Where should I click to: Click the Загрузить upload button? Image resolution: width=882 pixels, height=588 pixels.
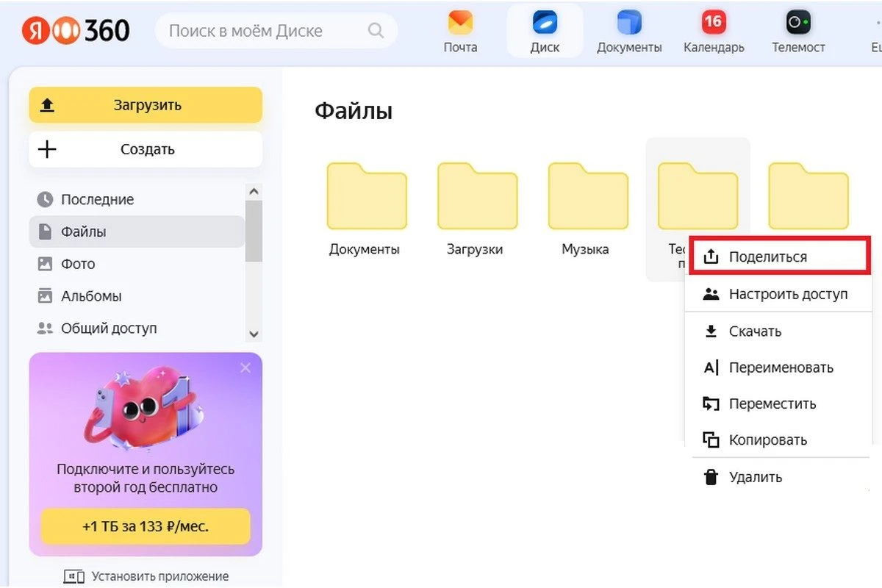click(x=146, y=105)
